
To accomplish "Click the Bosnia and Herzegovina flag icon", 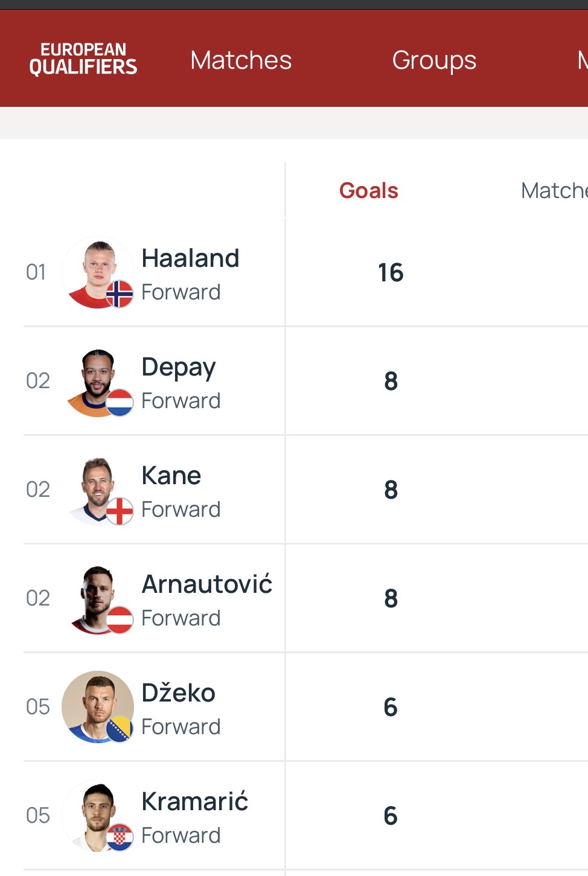I will click(x=120, y=729).
